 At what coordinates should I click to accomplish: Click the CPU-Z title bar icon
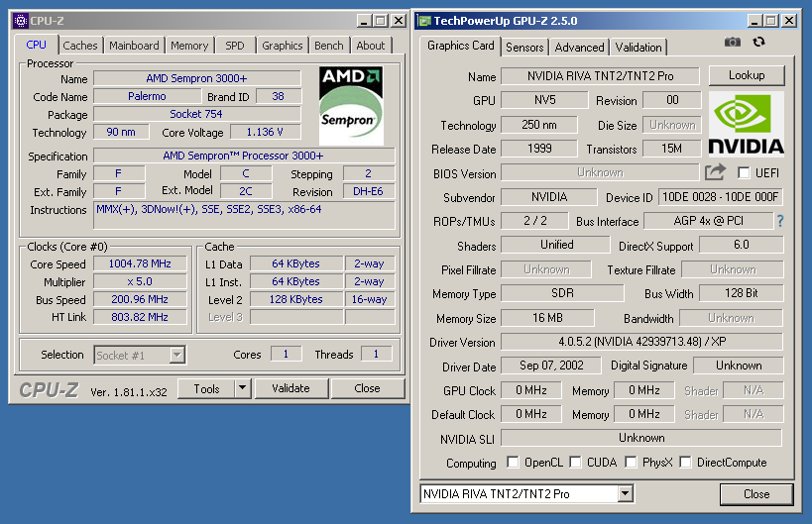[x=21, y=21]
